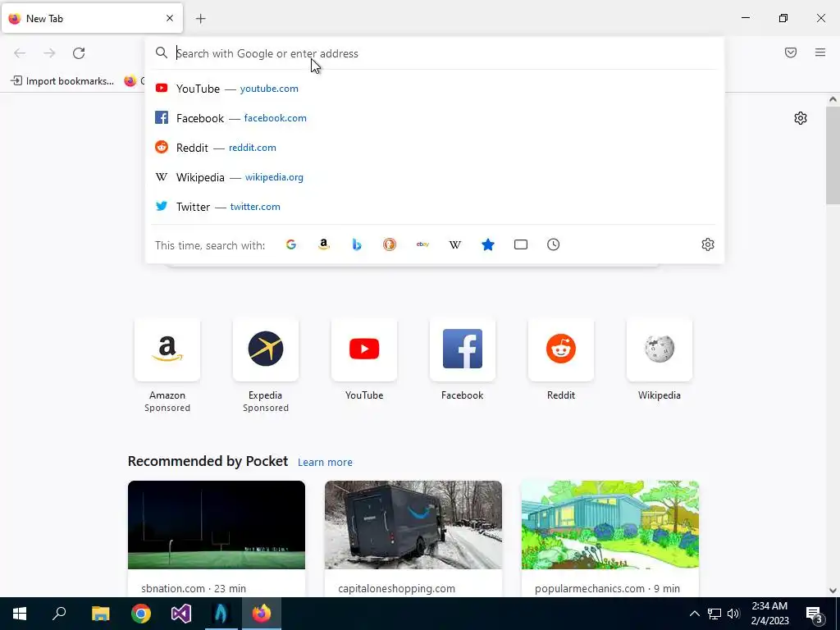Screen dimensions: 840x630
Task: Open a new tab with plus button
Action: click(x=201, y=19)
